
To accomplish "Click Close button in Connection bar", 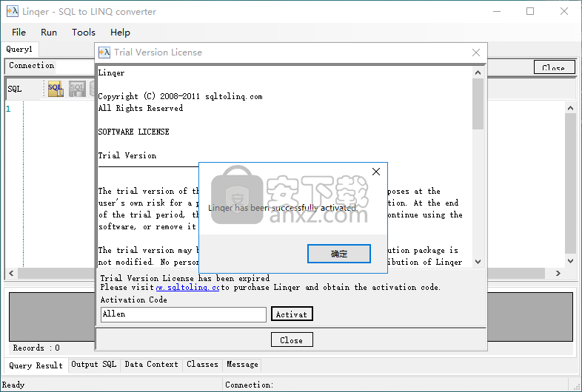I will click(554, 67).
